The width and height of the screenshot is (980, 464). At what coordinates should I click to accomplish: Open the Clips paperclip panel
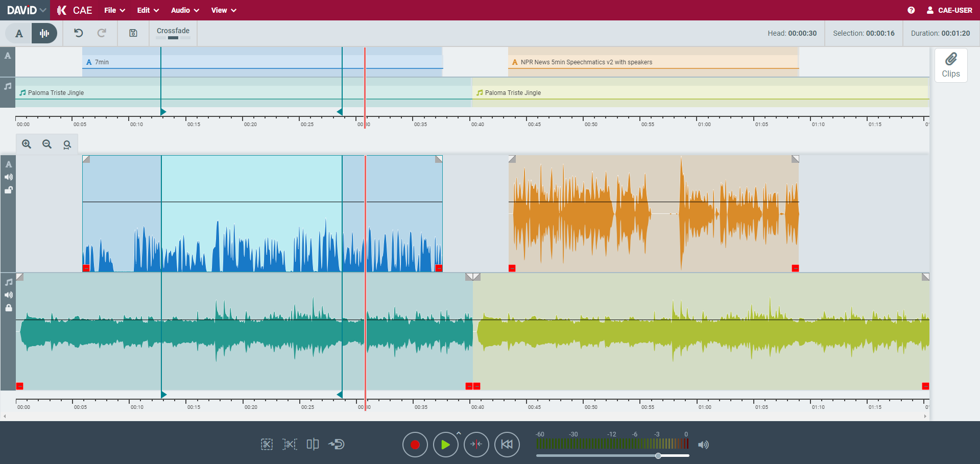point(950,65)
